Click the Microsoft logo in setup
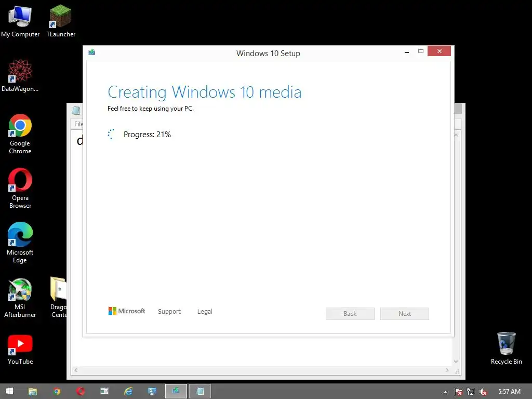Screen dimensions: 532x399 [127, 311]
